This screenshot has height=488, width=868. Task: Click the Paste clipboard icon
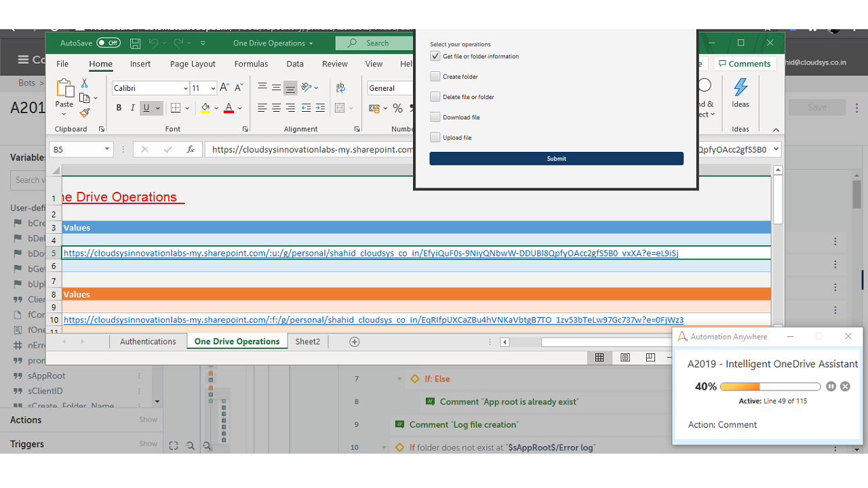point(64,89)
